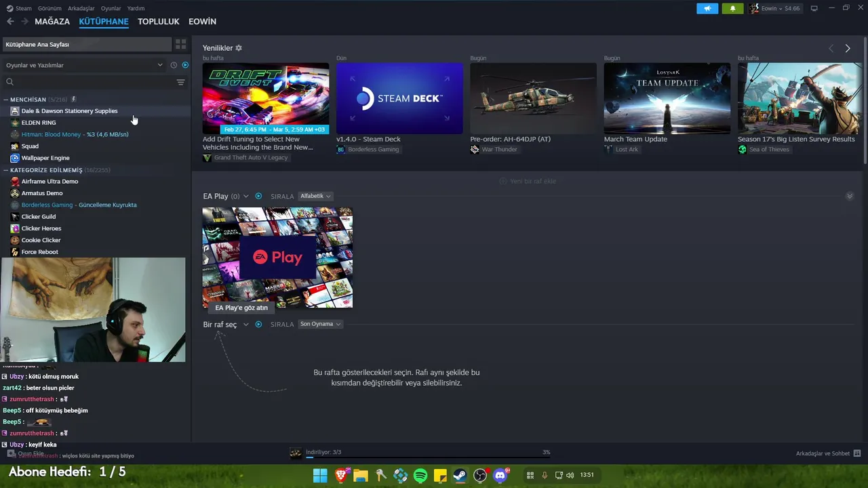Open Oyunlar ve Yazılımlar filter dropdown

pyautogui.click(x=84, y=65)
